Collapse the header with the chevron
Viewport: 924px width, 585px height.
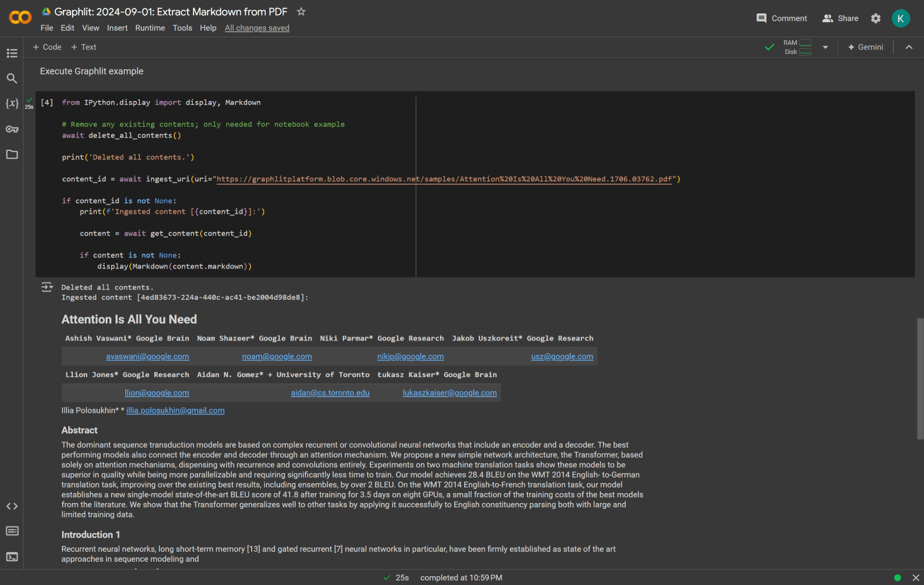point(909,47)
